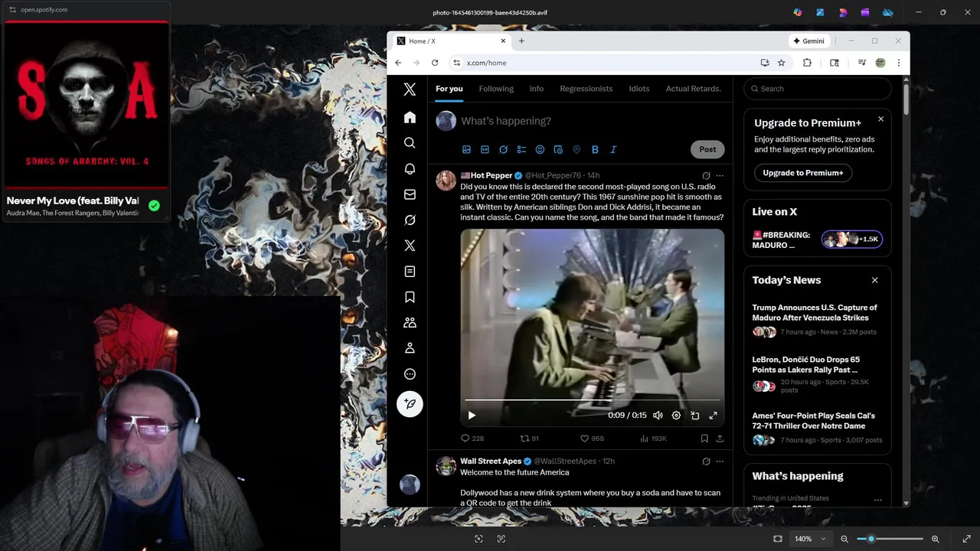Toggle picture-in-picture on the video player
This screenshot has width=980, height=551.
694,416
